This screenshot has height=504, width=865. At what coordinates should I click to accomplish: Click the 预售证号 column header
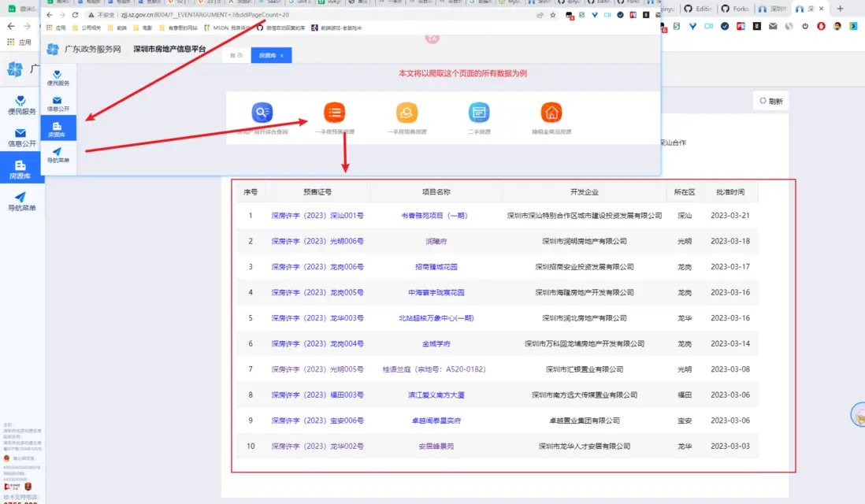click(317, 192)
